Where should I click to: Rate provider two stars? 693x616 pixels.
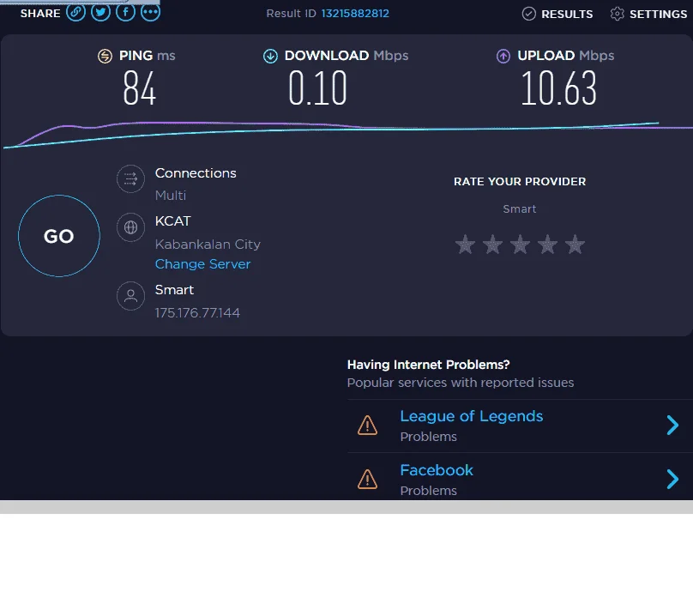pyautogui.click(x=492, y=245)
